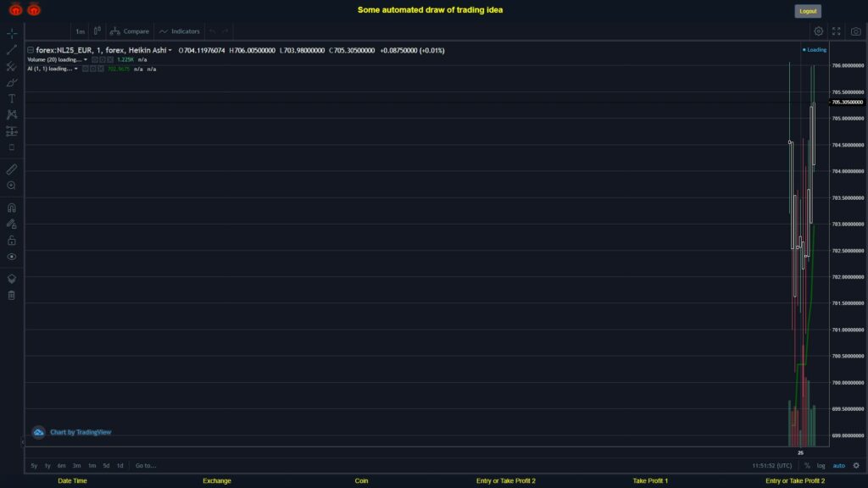Toggle visibility of Volume indicator

(x=95, y=60)
